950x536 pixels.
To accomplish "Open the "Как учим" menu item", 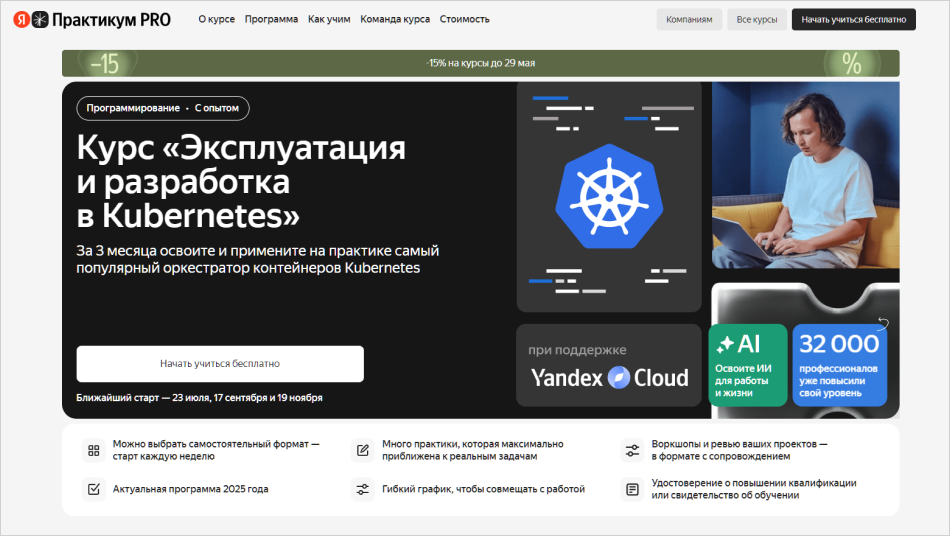I will (x=329, y=19).
